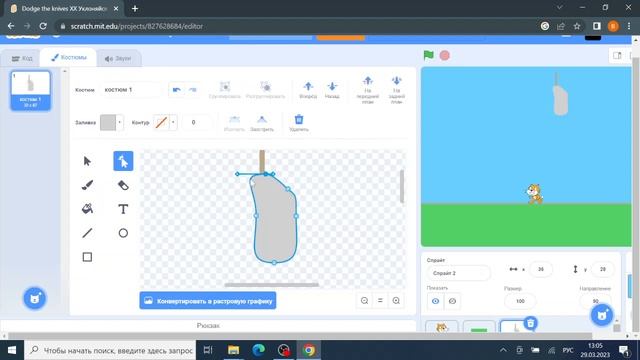Start project with the green flag
The image size is (640, 360).
click(429, 55)
